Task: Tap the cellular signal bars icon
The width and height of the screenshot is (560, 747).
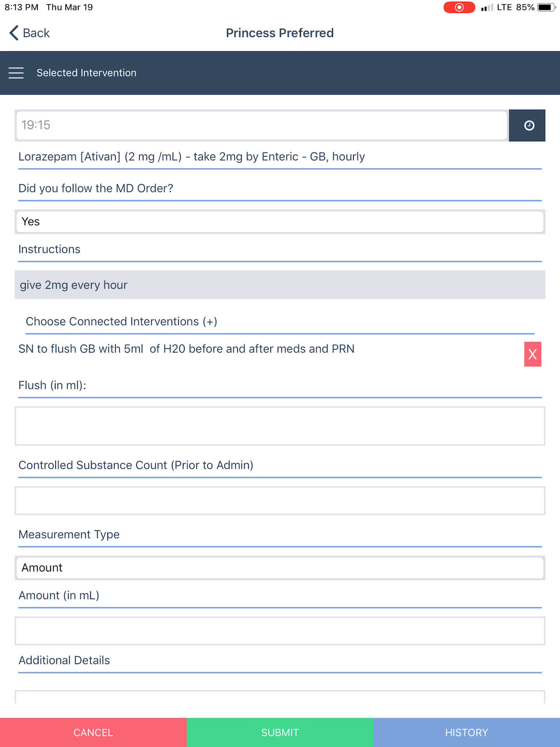Action: click(486, 7)
